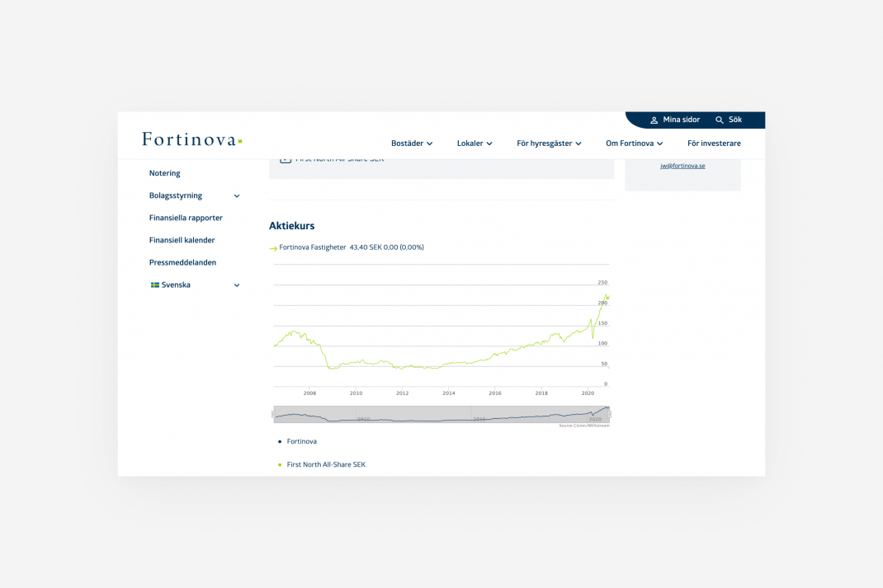Image resolution: width=883 pixels, height=588 pixels.
Task: Click the Fortinova logo
Action: point(192,139)
